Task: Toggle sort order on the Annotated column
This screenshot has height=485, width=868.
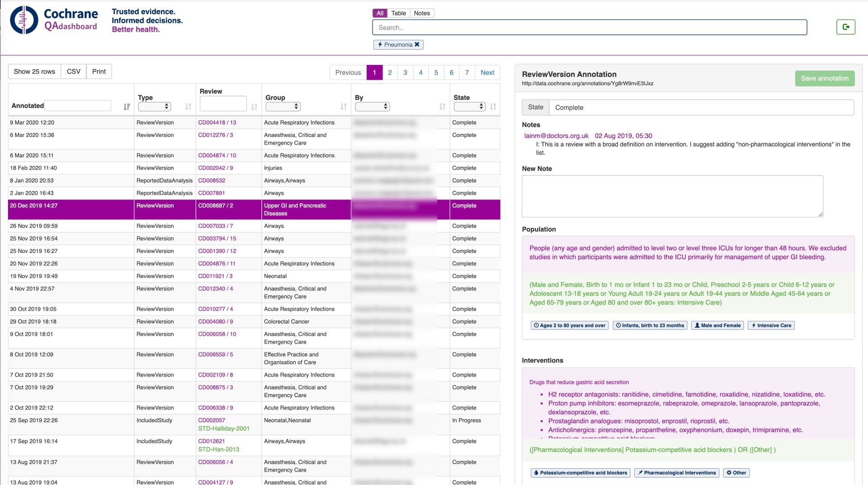Action: click(x=127, y=107)
